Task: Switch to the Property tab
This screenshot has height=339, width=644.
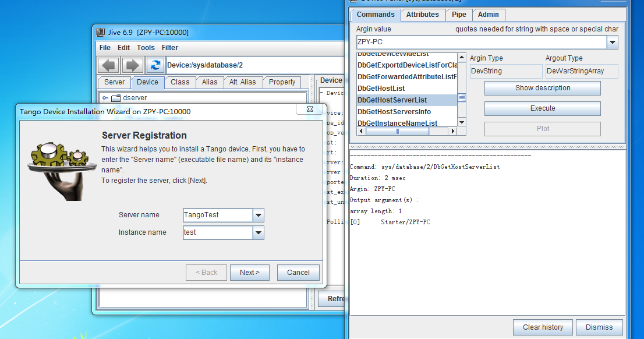Action: [x=282, y=82]
